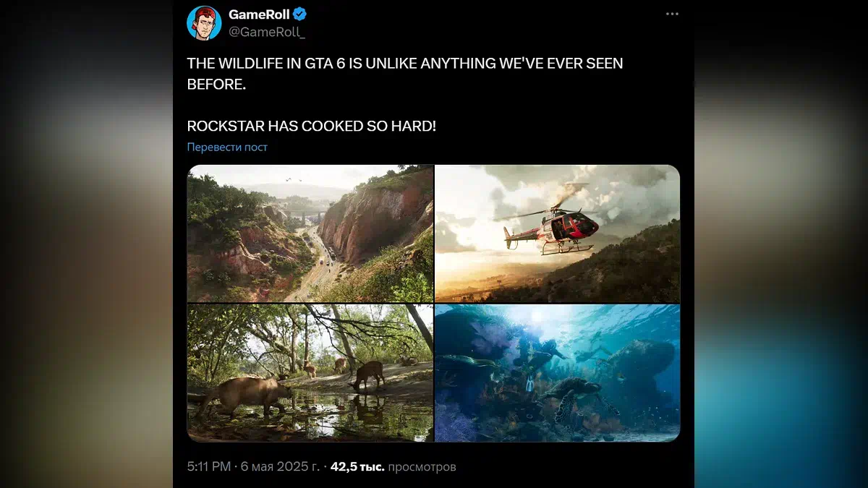Open the helicopter sky image
The height and width of the screenshot is (488, 868).
pos(558,234)
